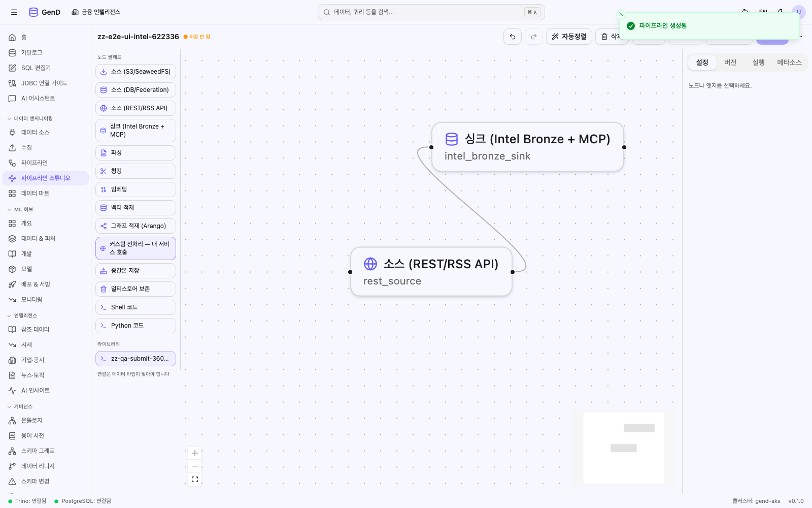Screen dimensions: 812x508
Task: Open 데이터 소스 page
Action: (46, 133)
